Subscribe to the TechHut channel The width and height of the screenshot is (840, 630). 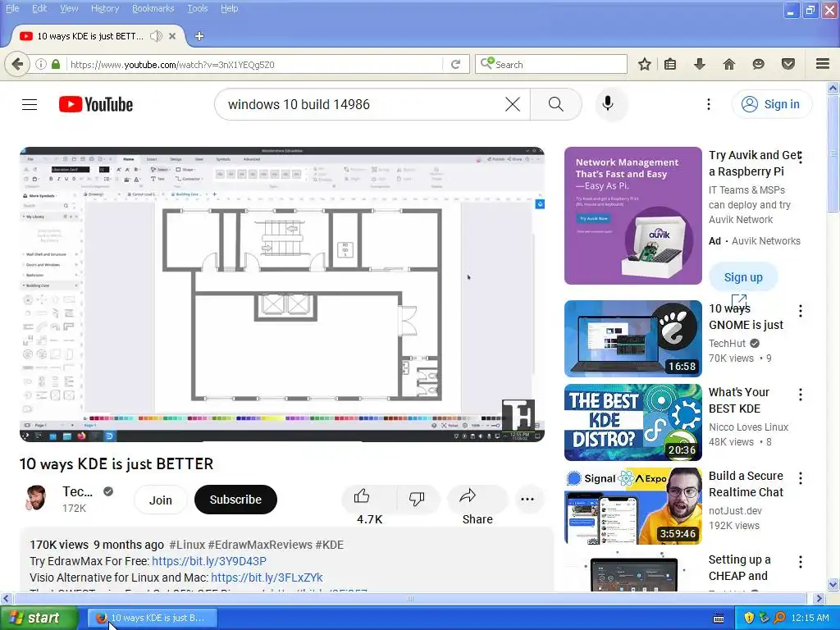click(x=235, y=500)
